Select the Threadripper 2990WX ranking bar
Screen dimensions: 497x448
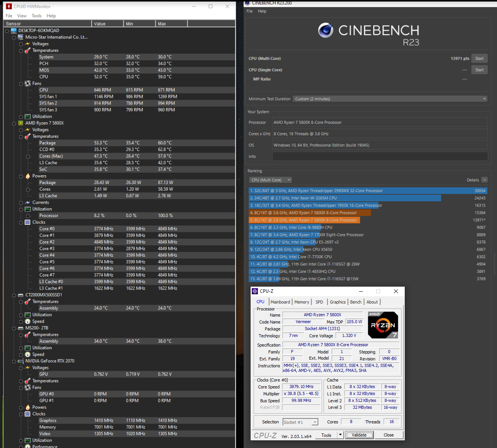368,191
